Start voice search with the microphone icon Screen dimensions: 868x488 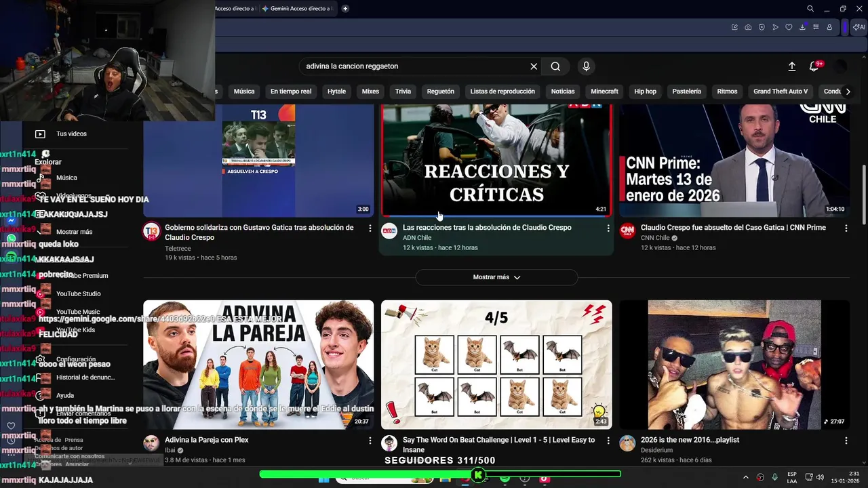click(587, 66)
